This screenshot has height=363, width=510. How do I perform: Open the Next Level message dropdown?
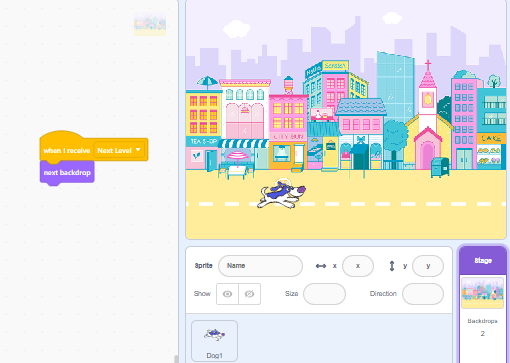119,150
